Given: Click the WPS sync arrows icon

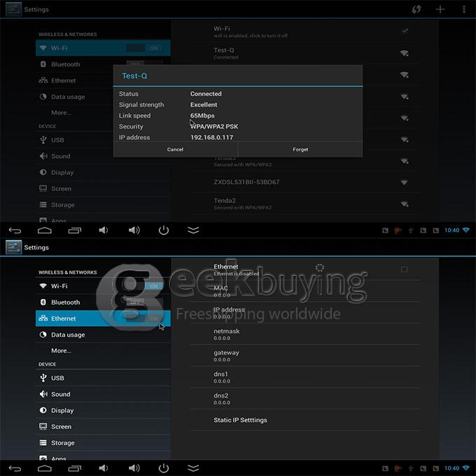Looking at the screenshot, I should (416, 9).
